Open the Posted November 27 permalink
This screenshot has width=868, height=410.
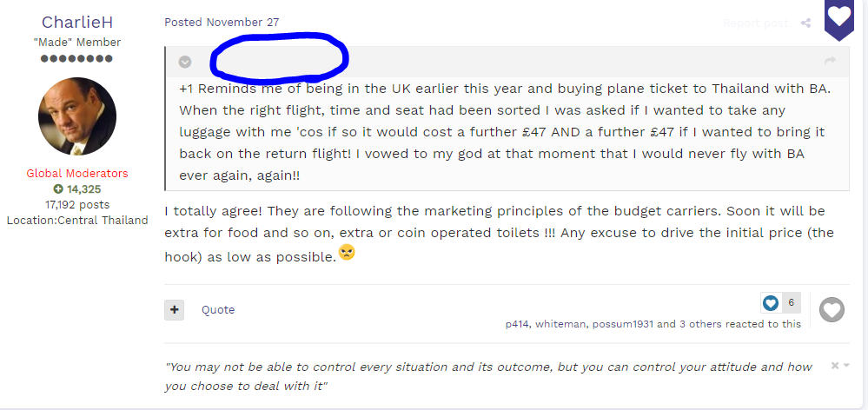222,22
